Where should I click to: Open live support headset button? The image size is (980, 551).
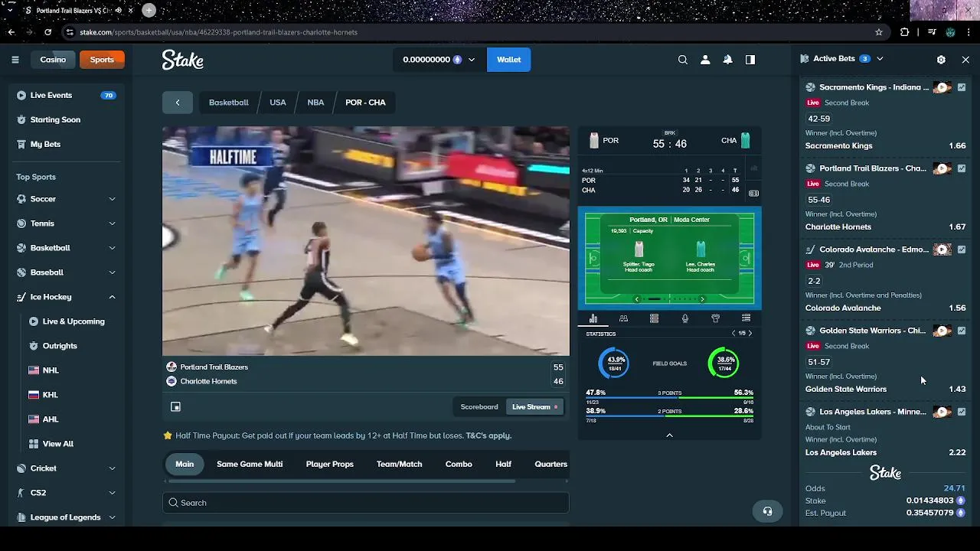point(768,511)
